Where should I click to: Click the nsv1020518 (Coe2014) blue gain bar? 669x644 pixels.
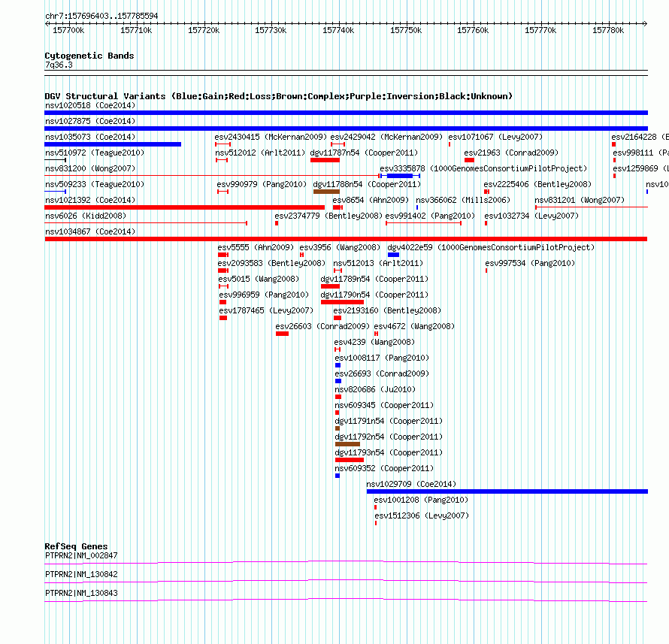[x=346, y=113]
